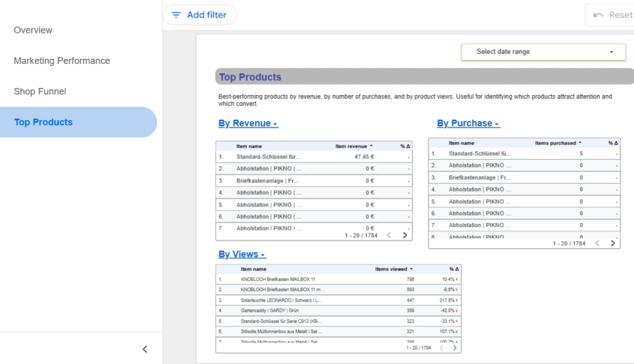Select Gartencaddy GARDY Grün row
Viewport: 634px width, 364px height.
click(x=338, y=311)
